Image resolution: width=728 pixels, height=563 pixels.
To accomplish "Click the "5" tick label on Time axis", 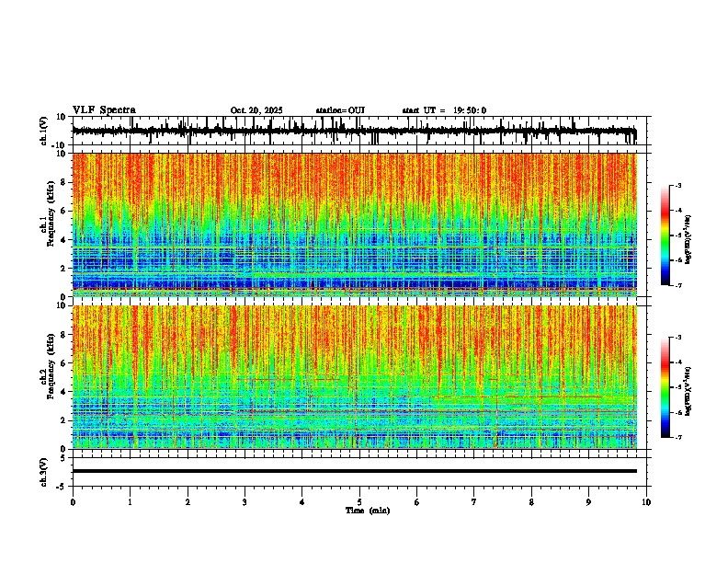I will point(359,502).
